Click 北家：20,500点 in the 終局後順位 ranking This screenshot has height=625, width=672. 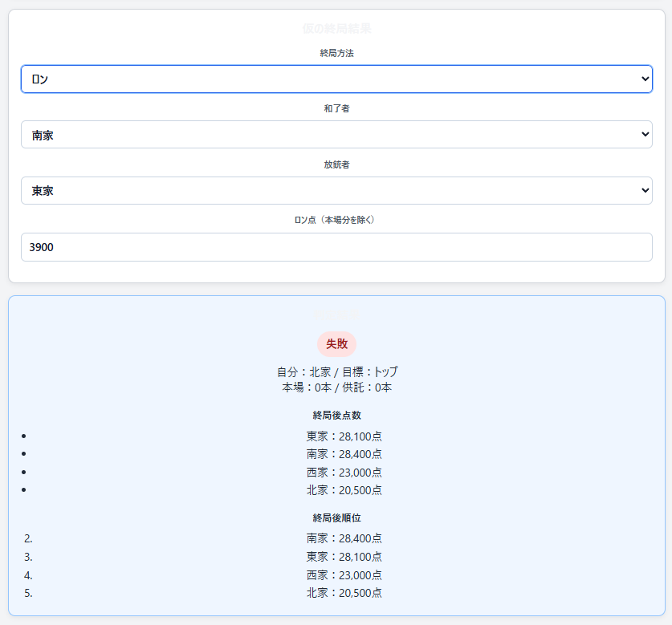point(344,593)
